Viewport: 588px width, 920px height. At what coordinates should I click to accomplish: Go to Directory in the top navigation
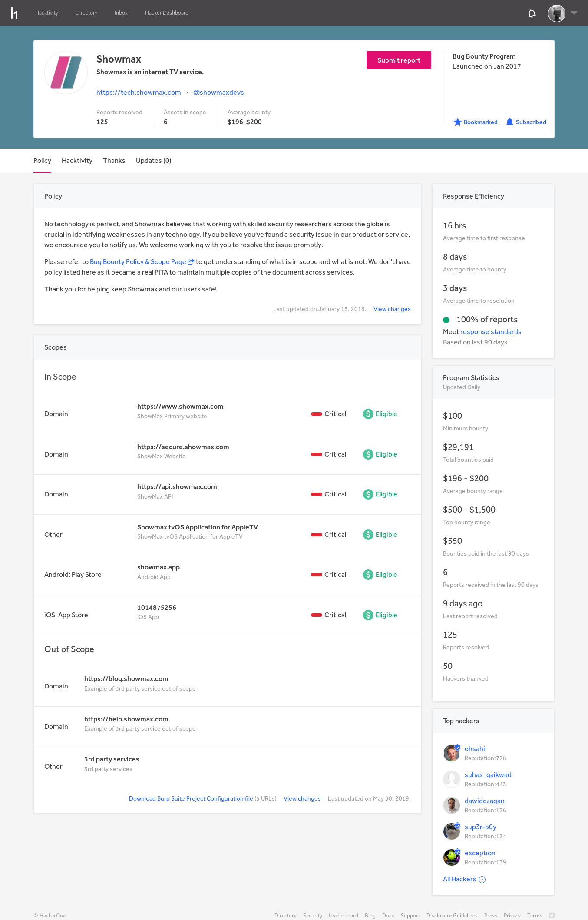86,13
